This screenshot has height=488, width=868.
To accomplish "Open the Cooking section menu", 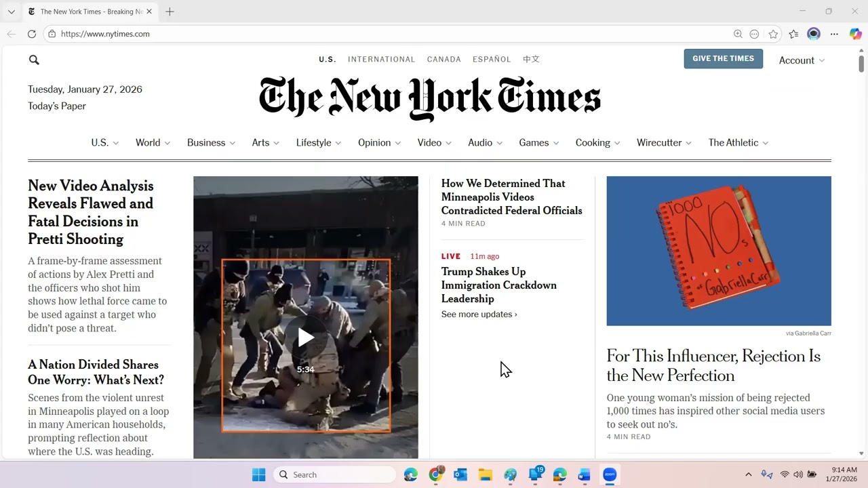I will click(597, 142).
